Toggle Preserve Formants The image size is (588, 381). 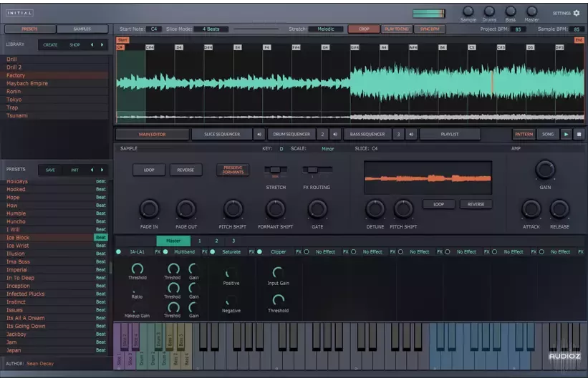[x=233, y=170]
